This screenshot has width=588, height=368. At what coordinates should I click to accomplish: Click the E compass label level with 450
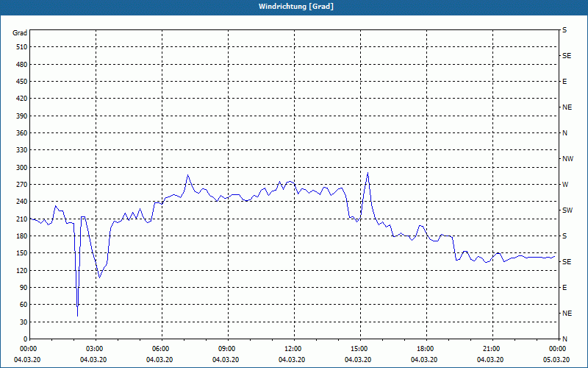564,82
